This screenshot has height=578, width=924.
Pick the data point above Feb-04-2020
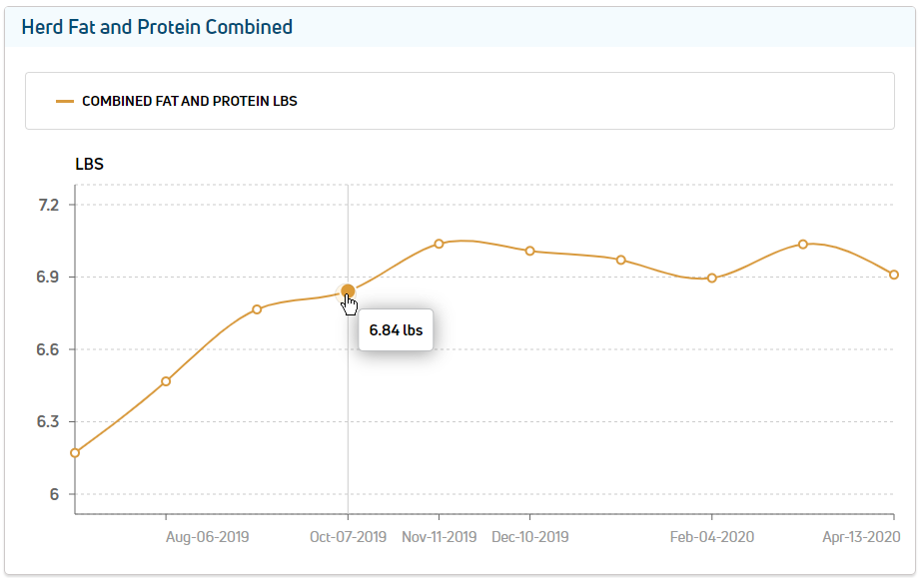[711, 279]
